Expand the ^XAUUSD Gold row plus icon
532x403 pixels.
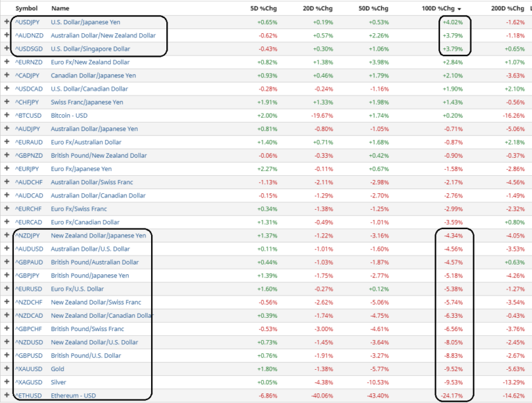(7, 369)
